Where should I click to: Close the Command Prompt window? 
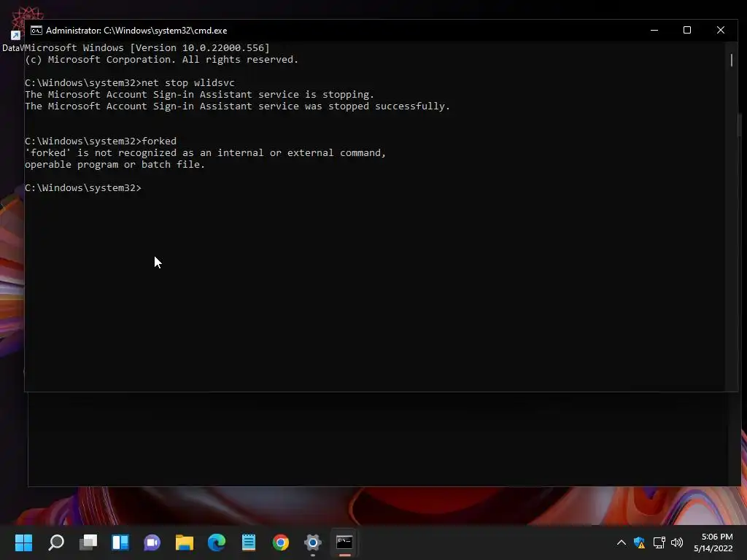(x=720, y=30)
